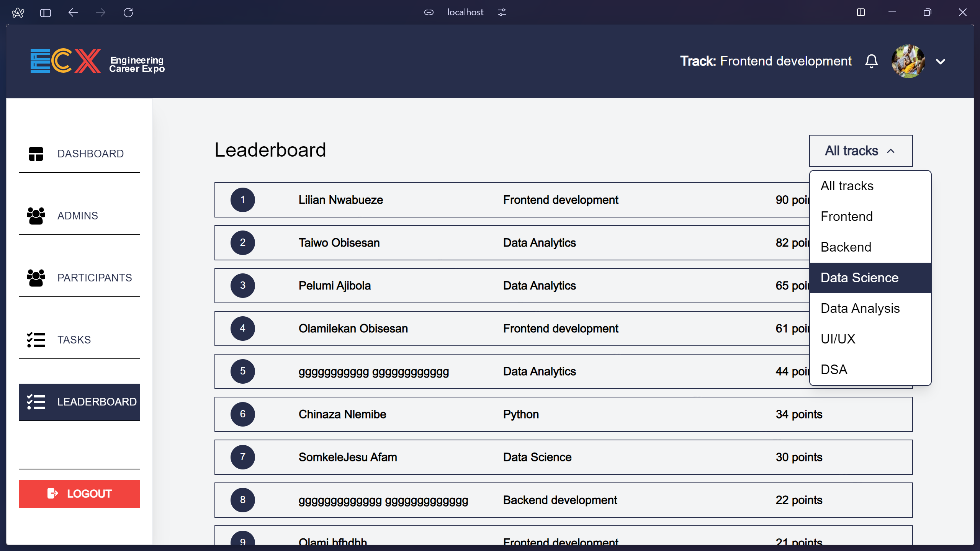Click the link icon beside localhost

click(x=429, y=13)
